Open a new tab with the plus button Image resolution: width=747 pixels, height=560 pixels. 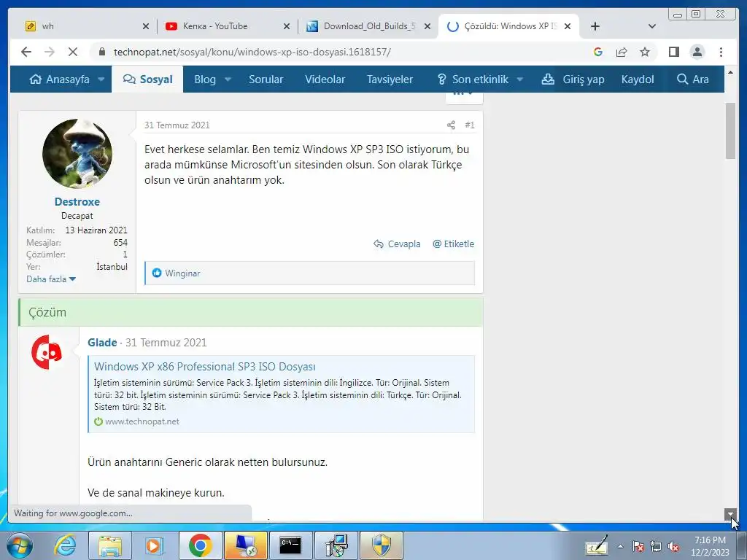[x=595, y=26]
